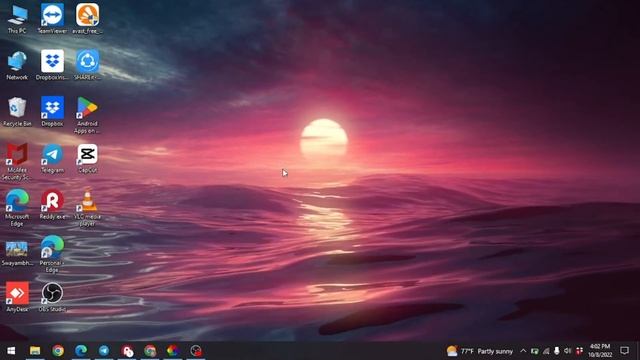Click the microphone tray icon
The image size is (640, 360).
point(557,351)
